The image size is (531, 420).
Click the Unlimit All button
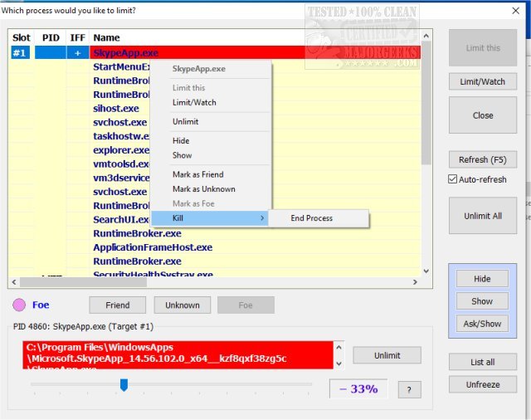coord(483,216)
